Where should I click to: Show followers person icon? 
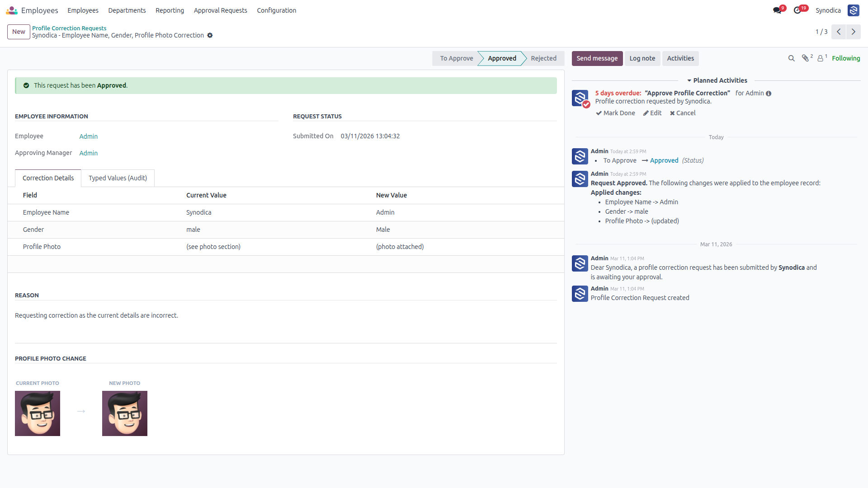click(820, 58)
